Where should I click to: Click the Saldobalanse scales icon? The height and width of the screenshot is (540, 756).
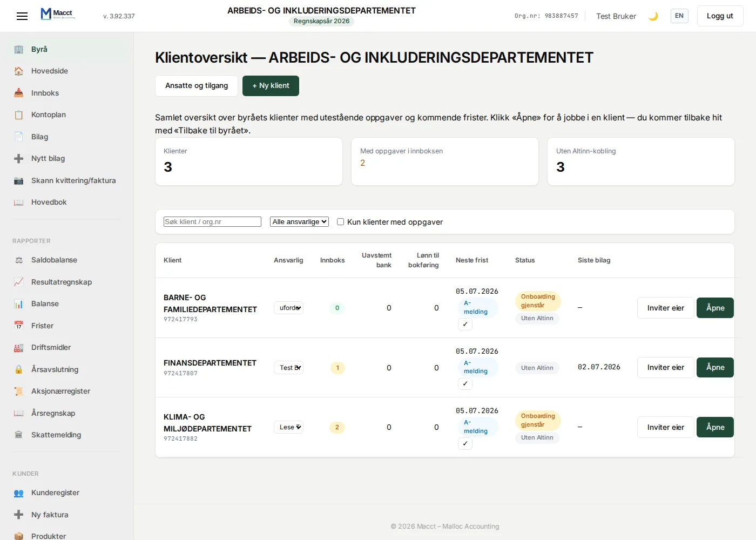[x=19, y=260]
